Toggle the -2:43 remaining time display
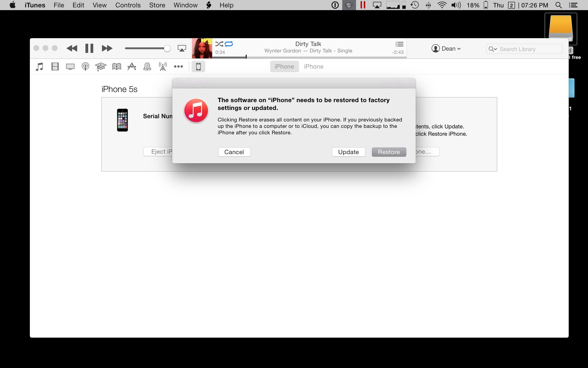Image resolution: width=588 pixels, height=368 pixels. tap(398, 52)
